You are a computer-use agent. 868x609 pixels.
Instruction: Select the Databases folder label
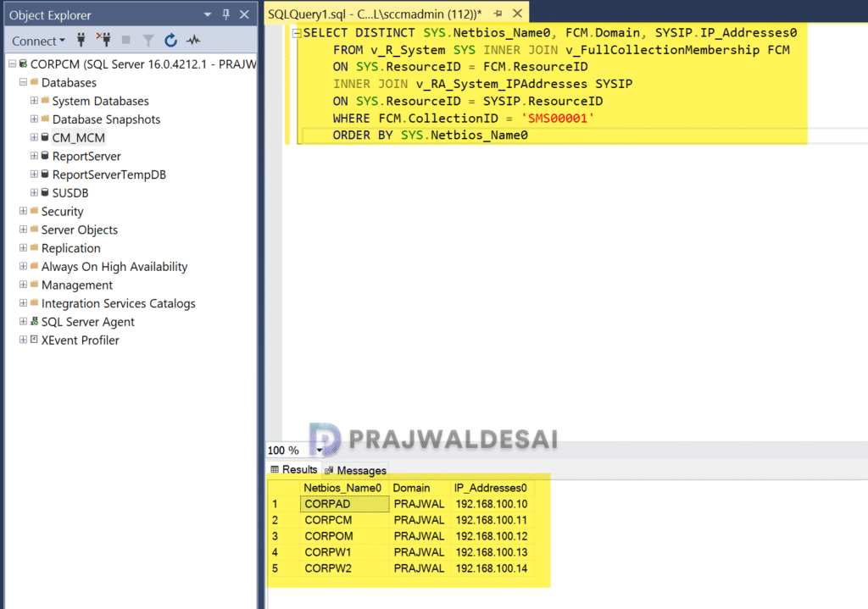(x=69, y=82)
